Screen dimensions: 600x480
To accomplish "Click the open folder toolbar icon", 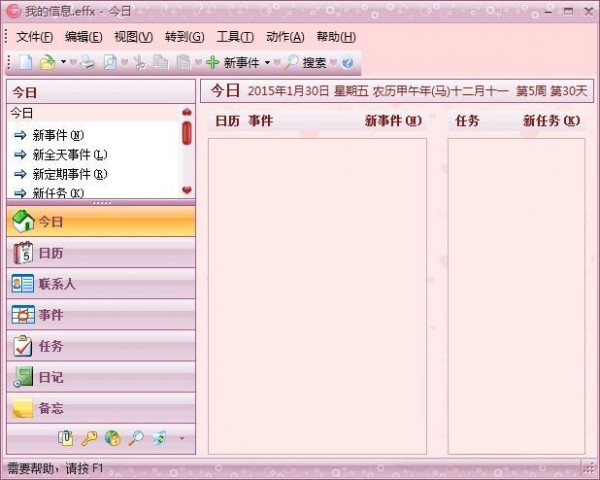I will 47,62.
